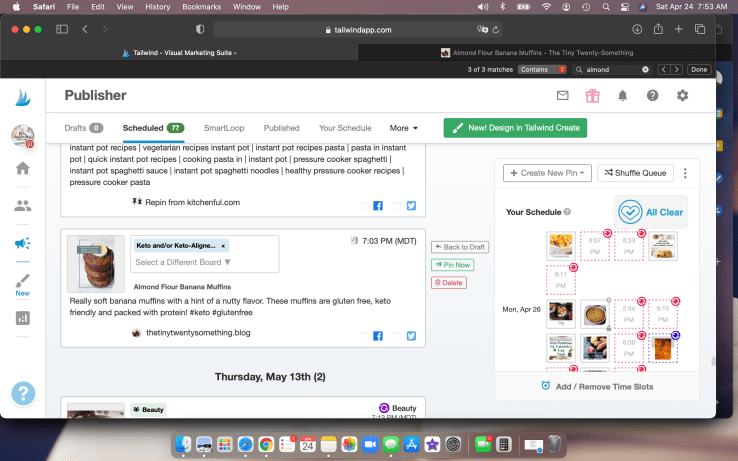This screenshot has height=461, width=738.
Task: Open the settings gear icon
Action: [682, 96]
